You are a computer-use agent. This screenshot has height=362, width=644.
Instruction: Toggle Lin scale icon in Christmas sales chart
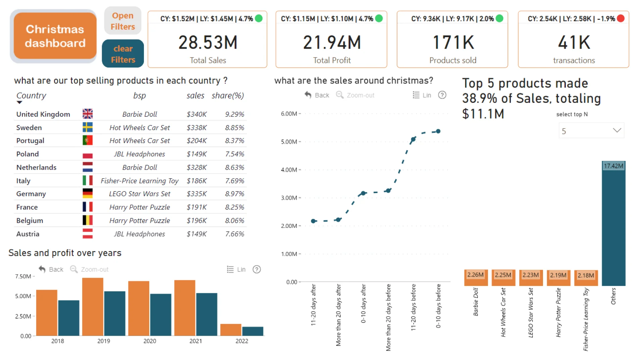(x=416, y=95)
